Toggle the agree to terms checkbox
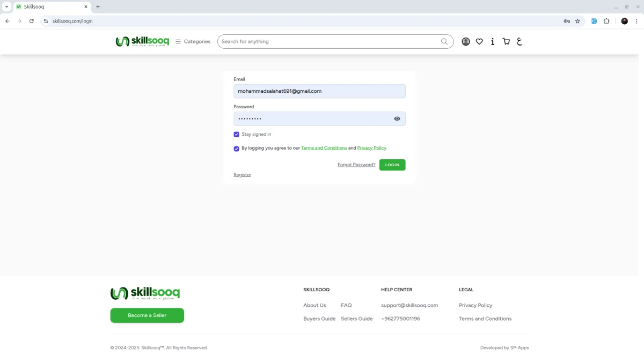 click(x=236, y=149)
